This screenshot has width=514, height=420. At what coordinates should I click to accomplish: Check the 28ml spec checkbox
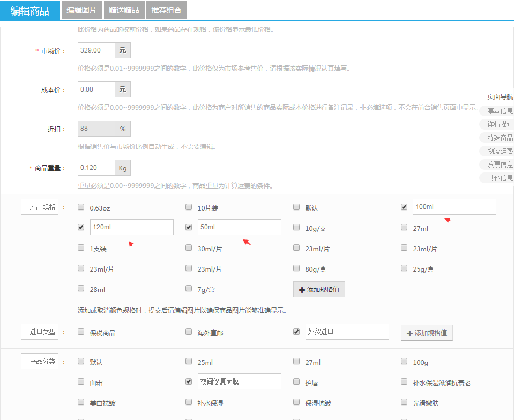point(81,288)
